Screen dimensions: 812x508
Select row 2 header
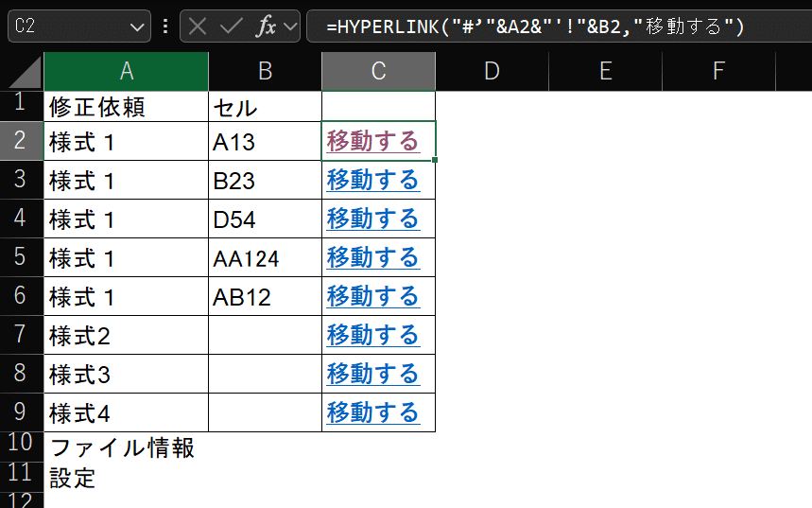[x=22, y=140]
